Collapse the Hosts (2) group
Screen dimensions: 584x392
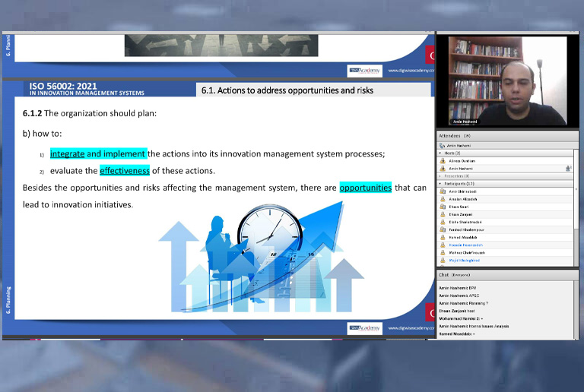click(440, 153)
